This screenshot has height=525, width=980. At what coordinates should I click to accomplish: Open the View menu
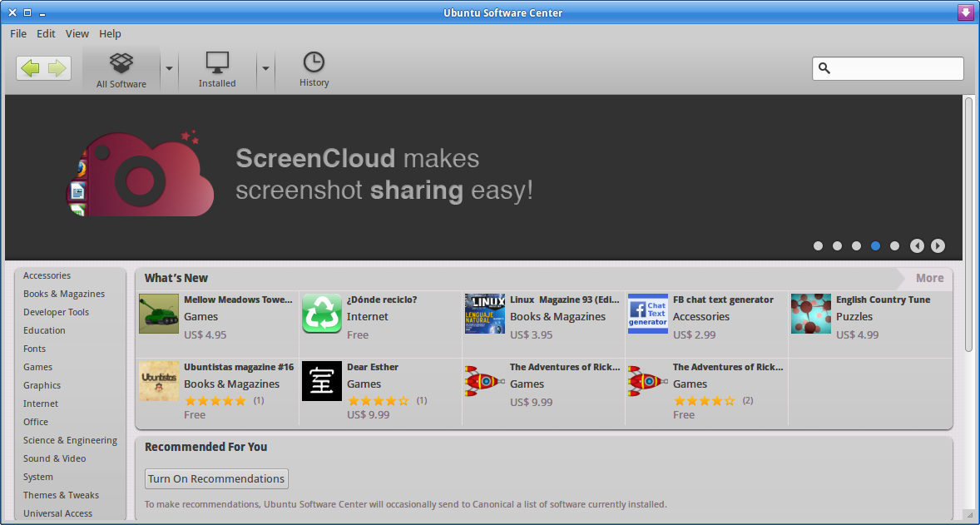(x=77, y=34)
